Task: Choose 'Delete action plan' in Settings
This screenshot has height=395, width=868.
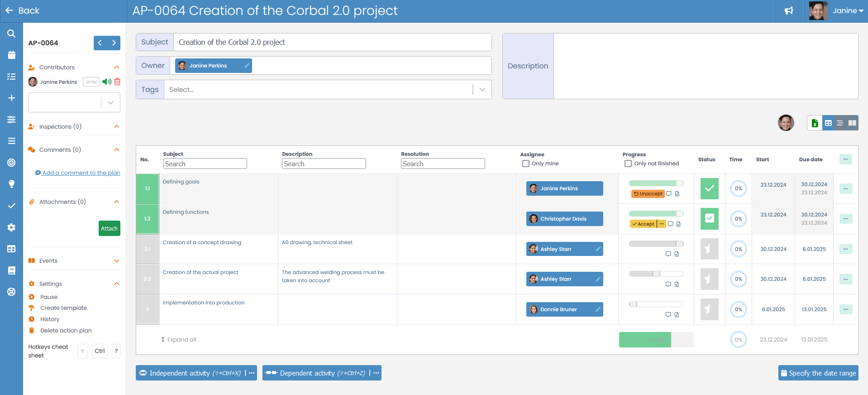Action: coord(66,331)
